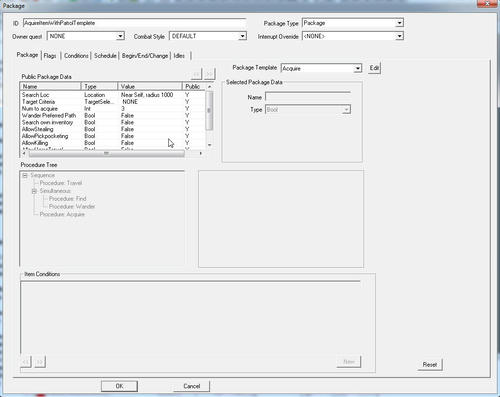Viewport: 500px width, 397px height.
Task: Select the Num to acquire row
Action: coord(113,109)
